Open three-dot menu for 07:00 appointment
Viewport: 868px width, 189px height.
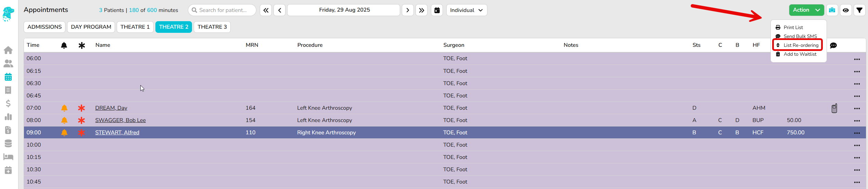pos(857,108)
